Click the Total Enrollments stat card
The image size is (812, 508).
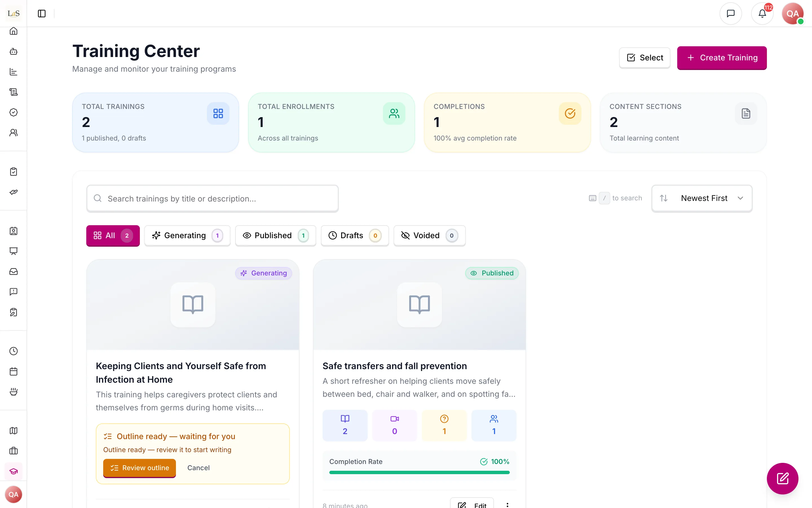pyautogui.click(x=332, y=122)
